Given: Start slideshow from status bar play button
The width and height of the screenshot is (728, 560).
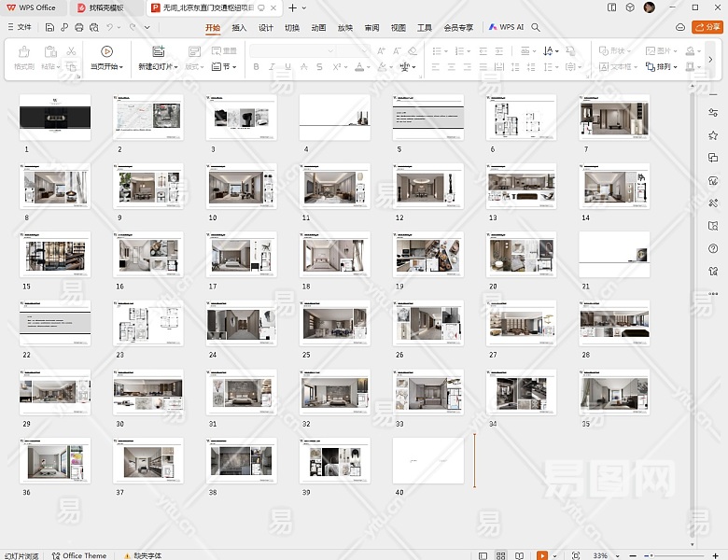Looking at the screenshot, I should (x=542, y=554).
